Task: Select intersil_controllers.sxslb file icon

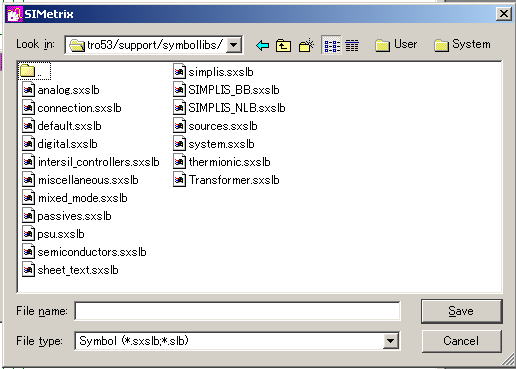Action: (28, 162)
